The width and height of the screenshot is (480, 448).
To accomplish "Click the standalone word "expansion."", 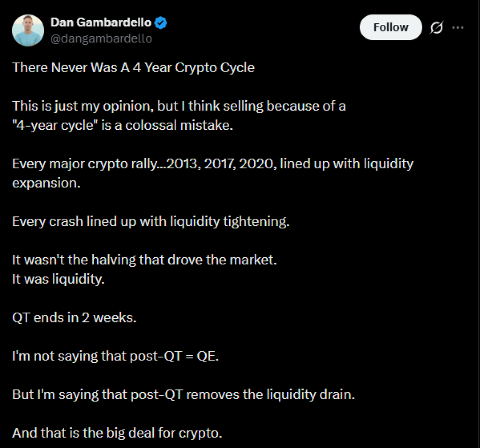I will [46, 183].
